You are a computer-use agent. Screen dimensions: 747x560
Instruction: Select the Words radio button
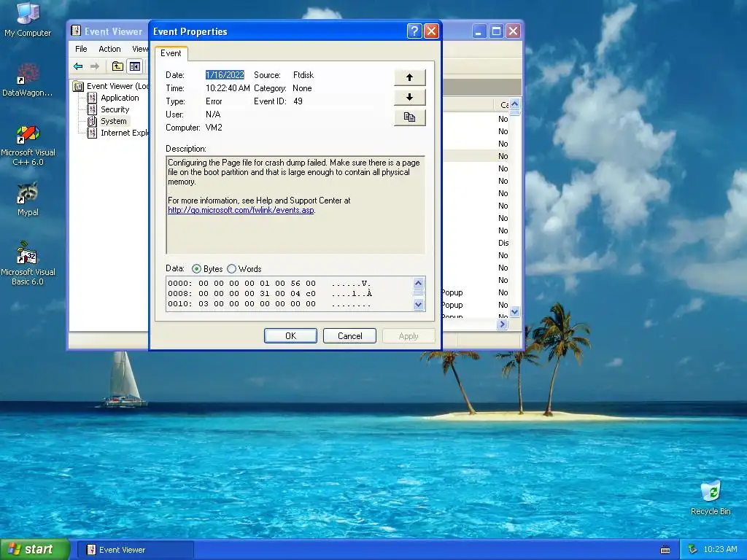(231, 269)
